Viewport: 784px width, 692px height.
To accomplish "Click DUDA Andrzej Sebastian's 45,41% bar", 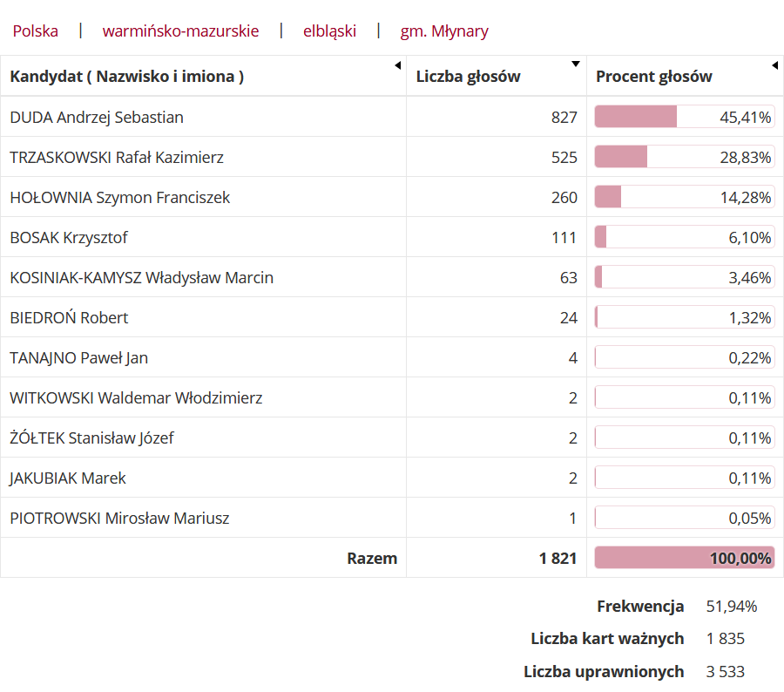I will point(684,117).
